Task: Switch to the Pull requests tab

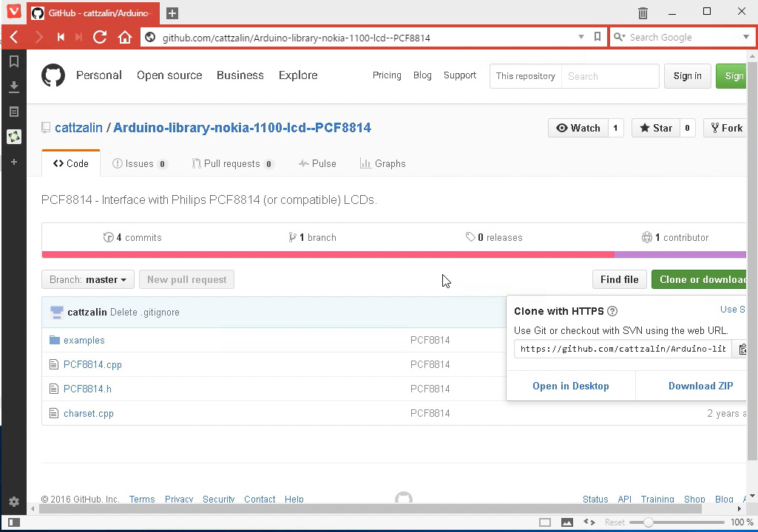Action: click(232, 164)
